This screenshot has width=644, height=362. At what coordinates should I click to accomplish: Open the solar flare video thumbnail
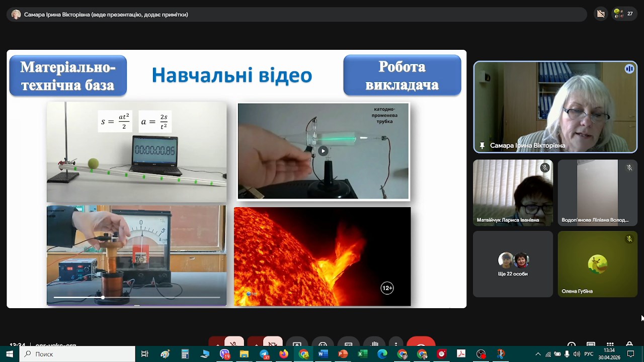point(322,256)
